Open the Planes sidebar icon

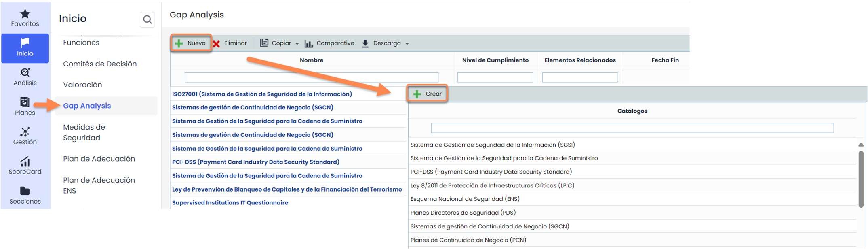pyautogui.click(x=25, y=102)
